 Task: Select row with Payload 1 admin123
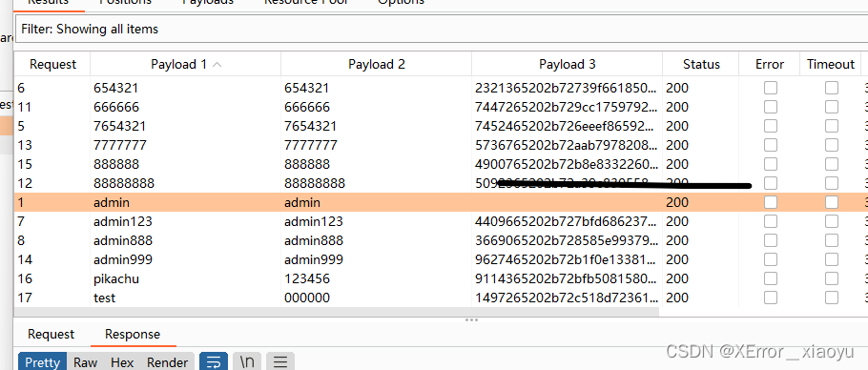[441, 221]
